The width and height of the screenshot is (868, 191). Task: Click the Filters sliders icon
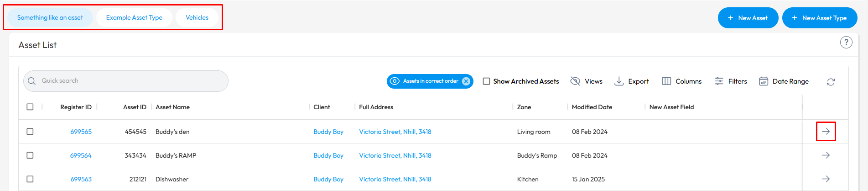pos(719,81)
